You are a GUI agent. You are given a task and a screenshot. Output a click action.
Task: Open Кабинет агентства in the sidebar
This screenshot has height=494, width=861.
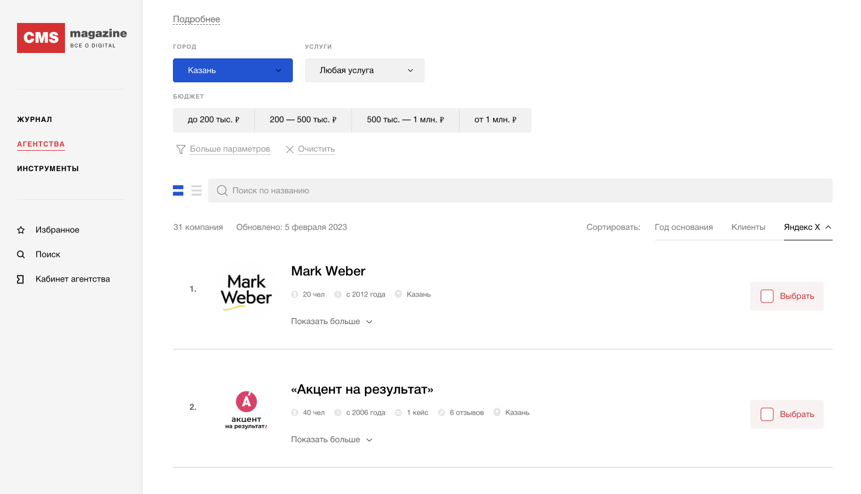coord(73,279)
